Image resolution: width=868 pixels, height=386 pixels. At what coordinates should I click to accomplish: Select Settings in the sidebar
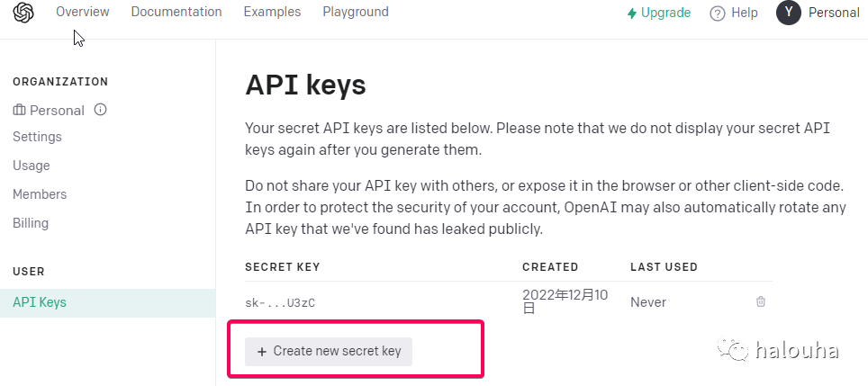(x=37, y=137)
